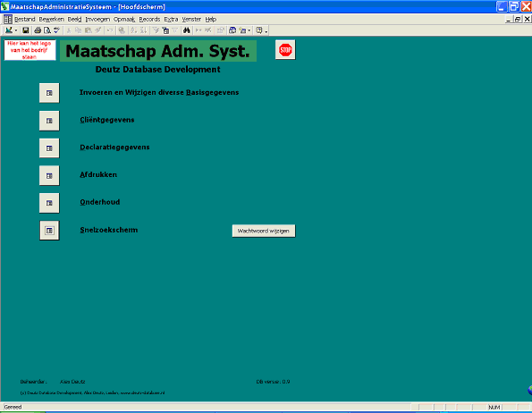Open the Extra menu
The width and height of the screenshot is (532, 413).
(171, 20)
